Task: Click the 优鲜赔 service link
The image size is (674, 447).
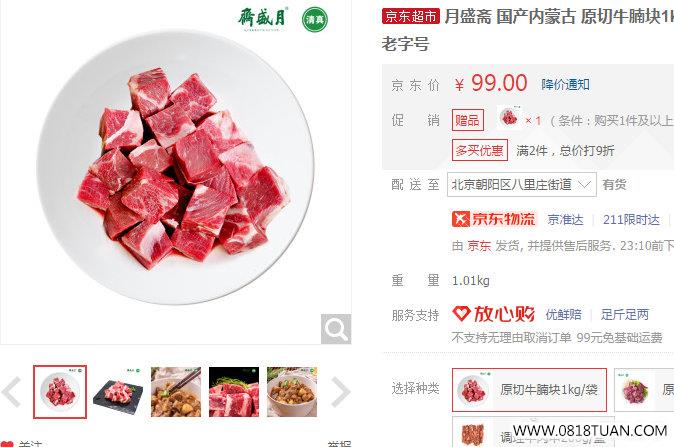Action: click(564, 315)
